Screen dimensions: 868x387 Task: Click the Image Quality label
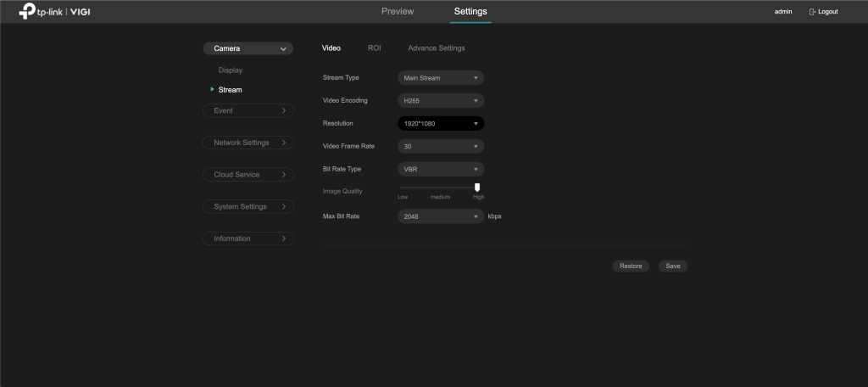[x=342, y=191]
